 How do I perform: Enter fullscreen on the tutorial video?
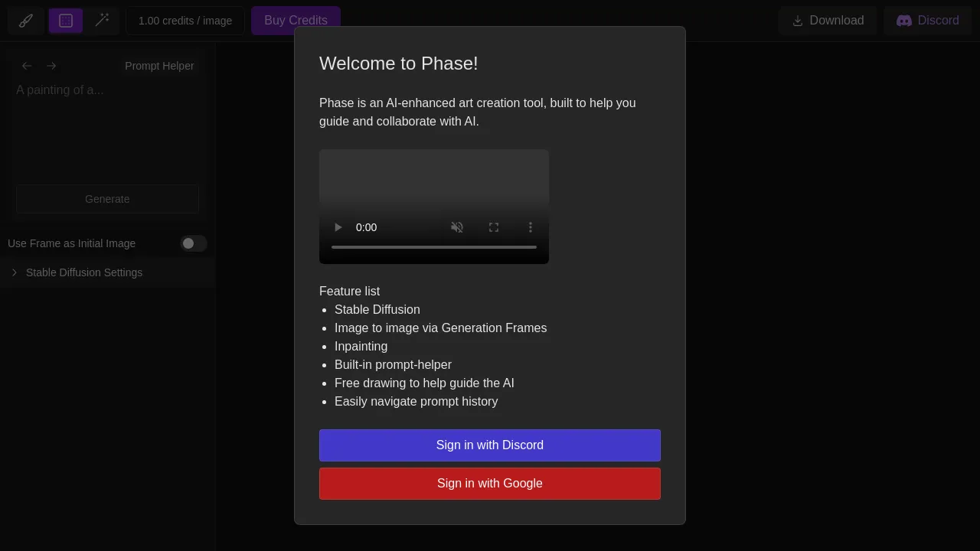pos(494,227)
